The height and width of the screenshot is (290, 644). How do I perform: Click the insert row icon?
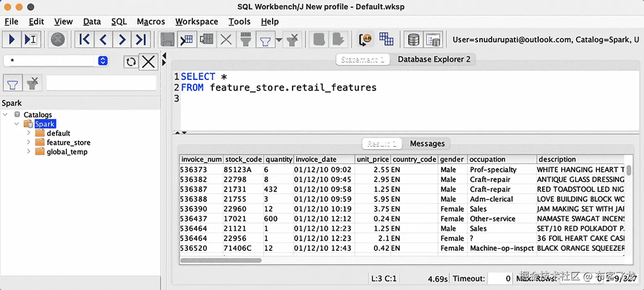(x=187, y=40)
